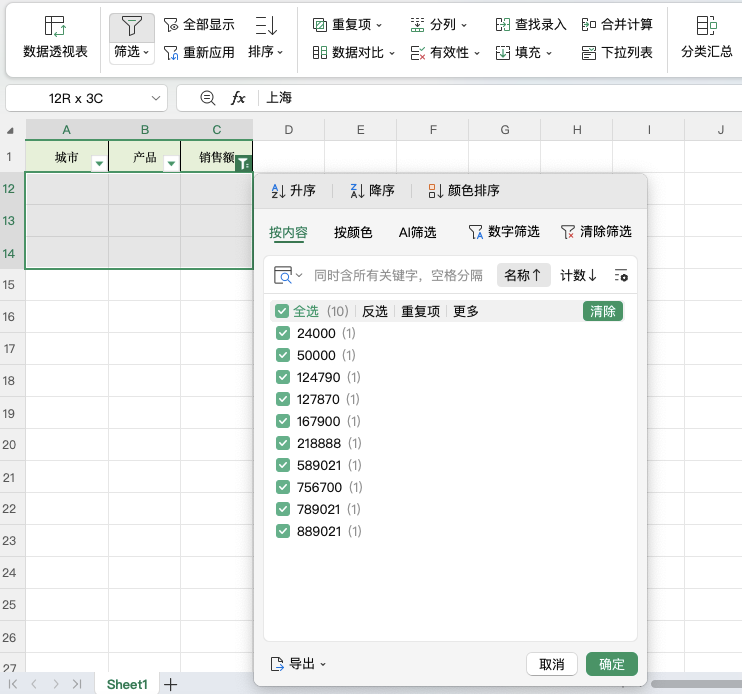Viewport: 742px width, 694px height.
Task: Expand search mode dropdown in filter
Action: click(299, 275)
